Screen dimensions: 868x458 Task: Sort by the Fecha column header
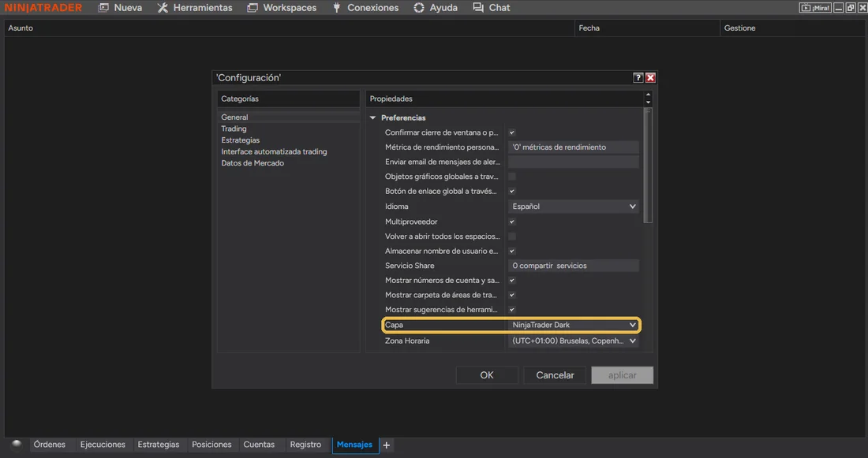(648, 28)
